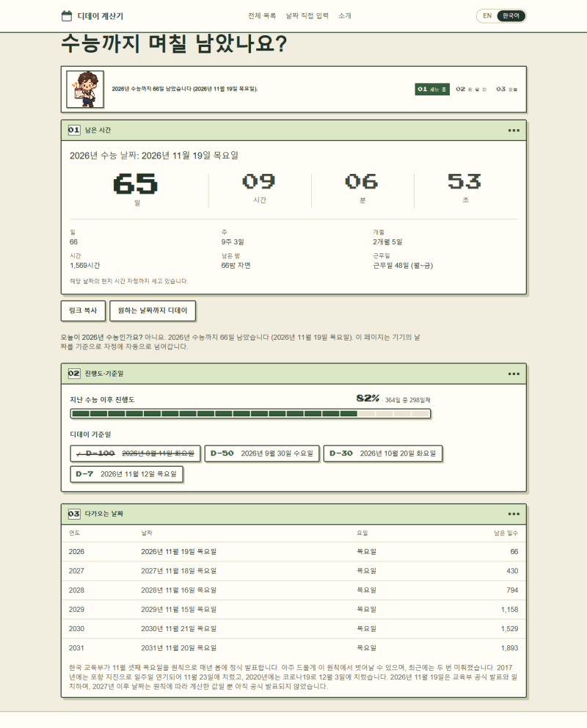Screen dimensions: 587x728
Task: Select the 한국어 language option
Action: [x=511, y=16]
